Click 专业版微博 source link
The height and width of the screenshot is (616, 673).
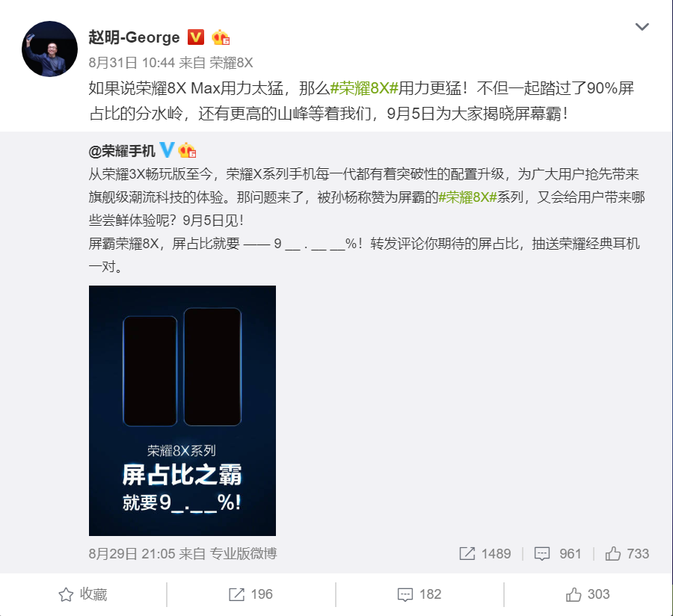click(x=243, y=554)
